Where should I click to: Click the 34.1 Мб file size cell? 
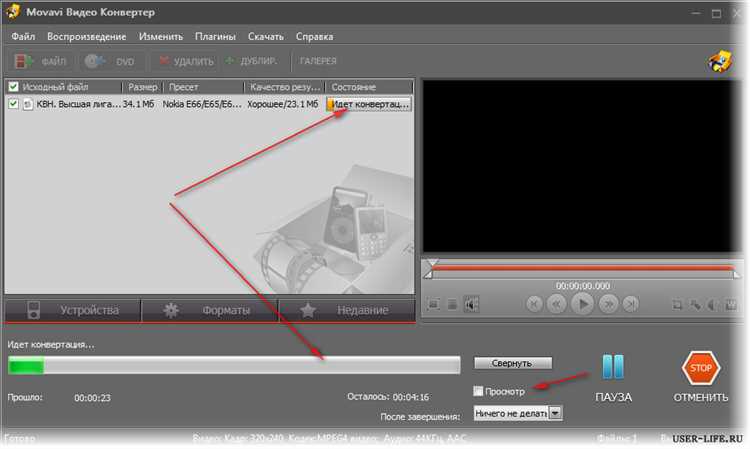point(138,104)
